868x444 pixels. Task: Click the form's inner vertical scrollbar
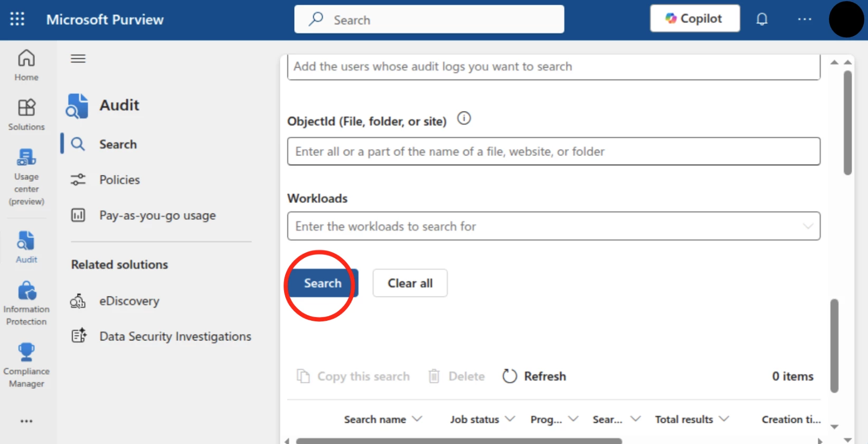834,346
